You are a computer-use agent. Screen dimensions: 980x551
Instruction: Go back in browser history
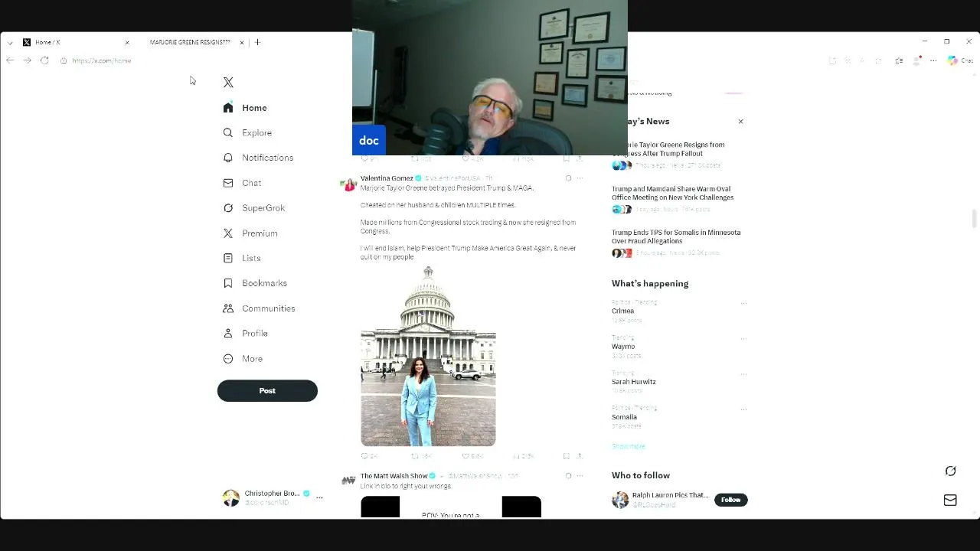tap(10, 60)
